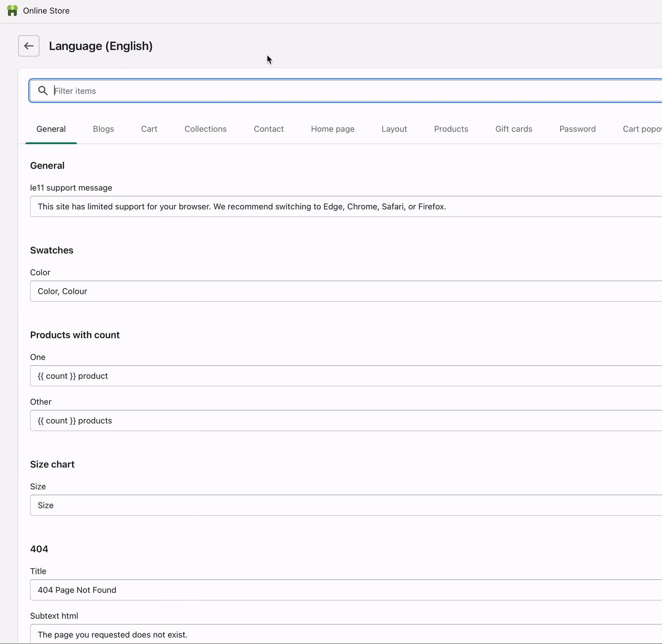Select the Layout tab
The image size is (662, 644).
pos(394,129)
